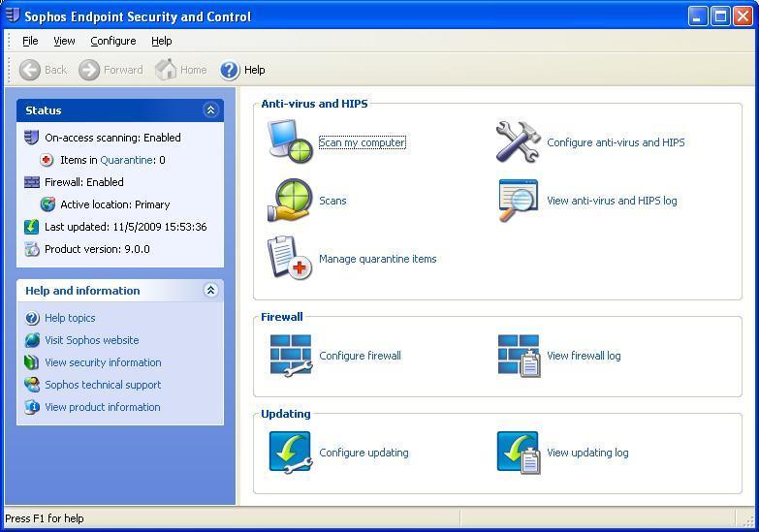759x532 pixels.
Task: Click the shield icon beside On-access scanning
Action: [x=31, y=138]
